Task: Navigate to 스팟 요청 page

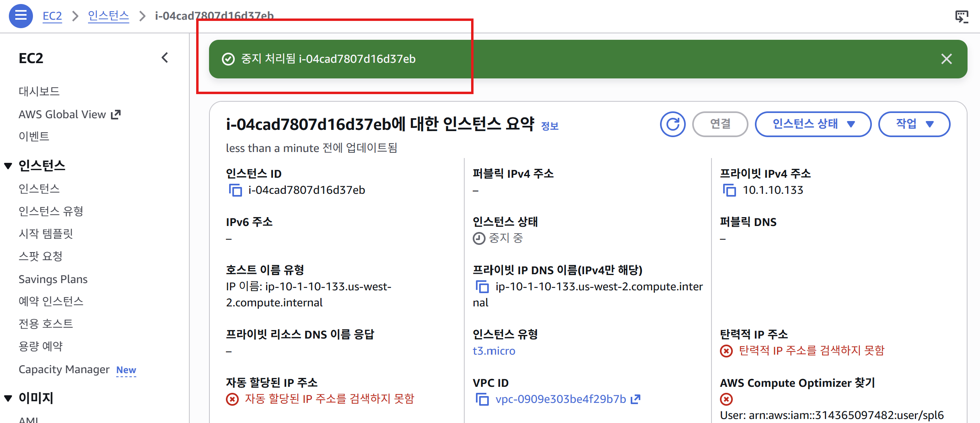Action: click(x=40, y=256)
